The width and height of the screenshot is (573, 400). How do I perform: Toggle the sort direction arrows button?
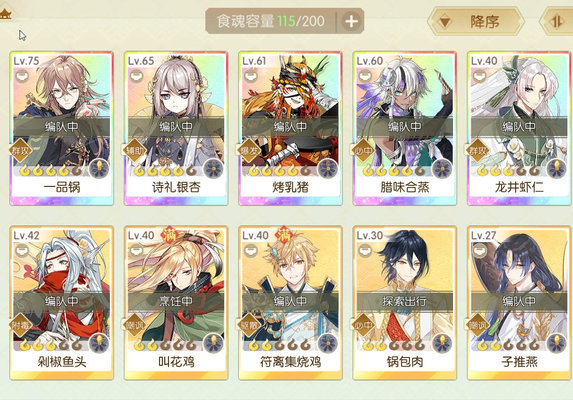pyautogui.click(x=557, y=22)
